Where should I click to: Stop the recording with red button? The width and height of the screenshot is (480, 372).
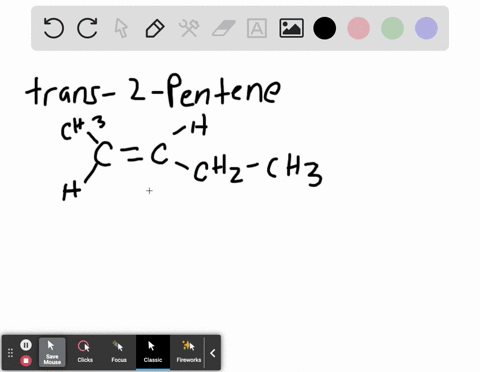[26, 360]
